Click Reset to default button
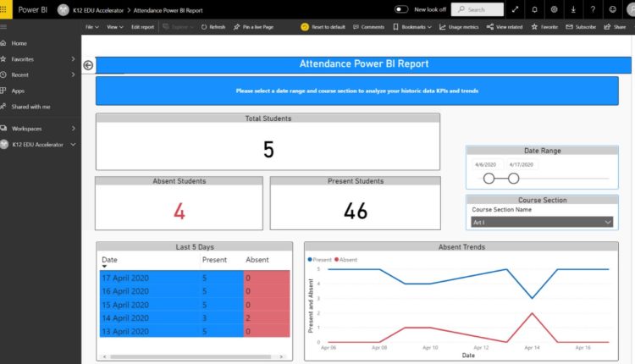The height and width of the screenshot is (364, 635). point(323,27)
